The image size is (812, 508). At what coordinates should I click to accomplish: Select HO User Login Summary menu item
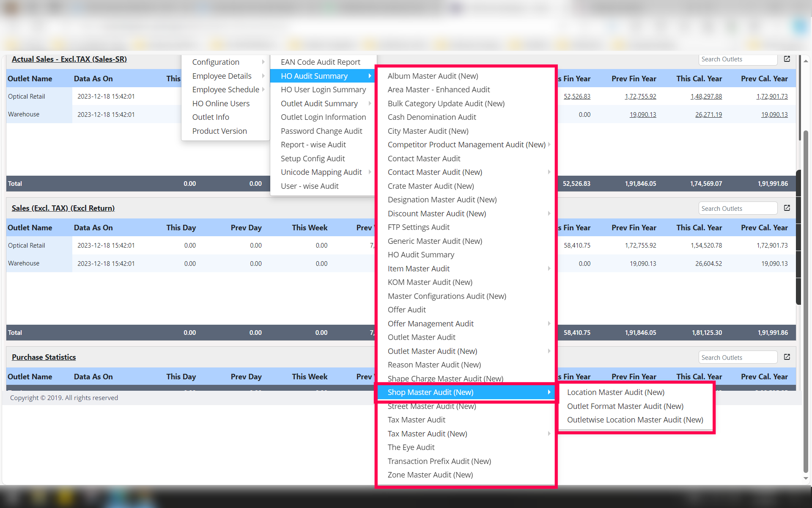[x=323, y=90]
